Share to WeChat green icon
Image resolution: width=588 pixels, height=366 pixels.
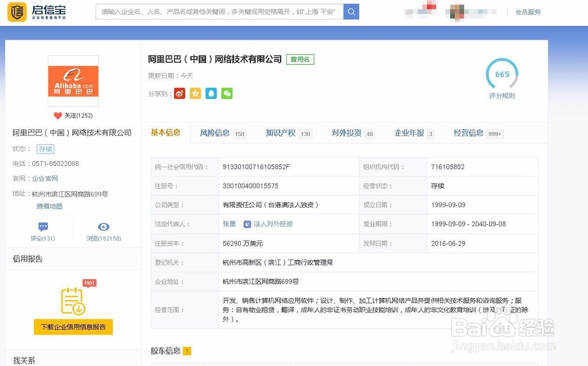[227, 94]
